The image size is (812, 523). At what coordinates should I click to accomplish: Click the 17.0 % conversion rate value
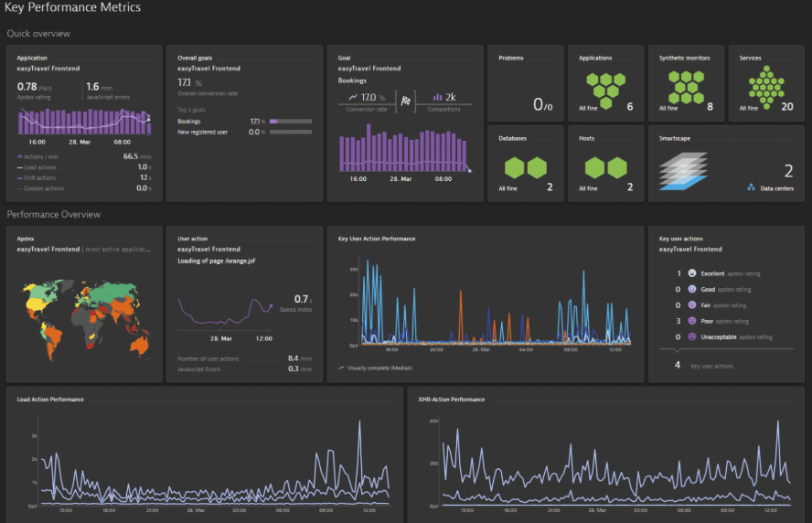click(373, 97)
